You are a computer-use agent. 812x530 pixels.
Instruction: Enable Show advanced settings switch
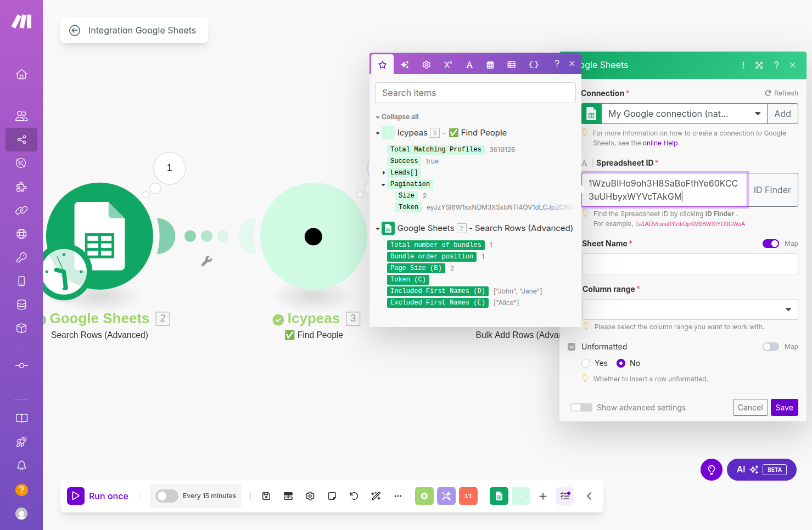click(x=581, y=408)
